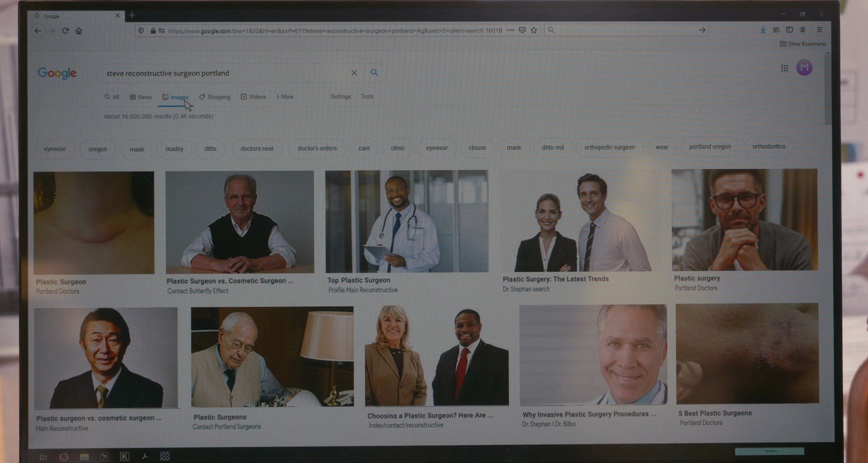Image resolution: width=868 pixels, height=463 pixels.
Task: Select the clinic filter chip
Action: (x=398, y=148)
